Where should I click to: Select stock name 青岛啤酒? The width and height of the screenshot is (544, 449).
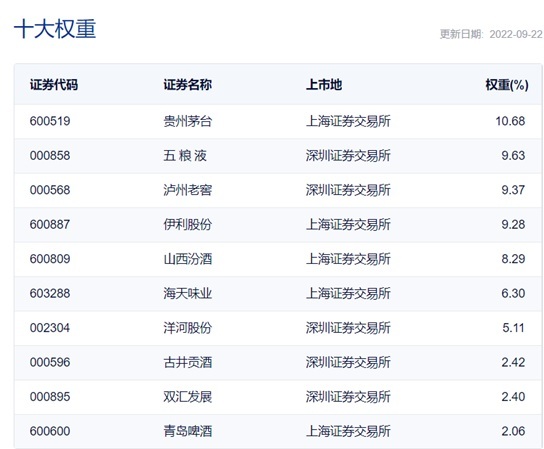pyautogui.click(x=188, y=431)
